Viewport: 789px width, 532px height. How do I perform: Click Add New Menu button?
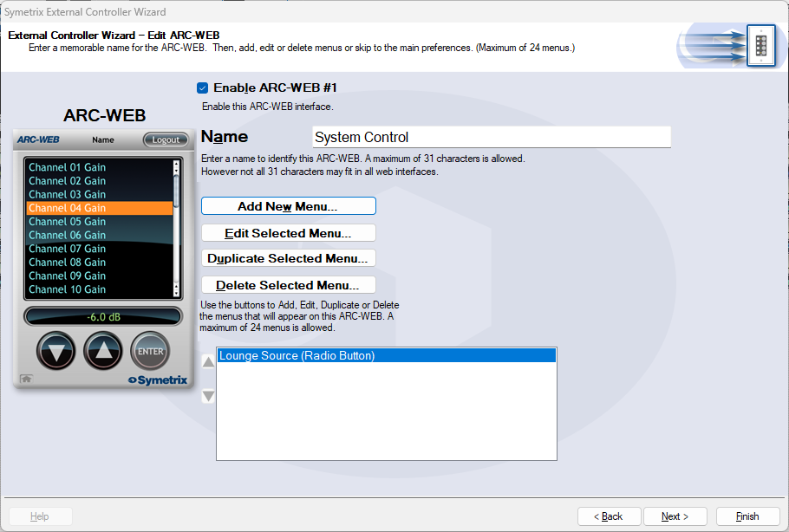coord(288,206)
